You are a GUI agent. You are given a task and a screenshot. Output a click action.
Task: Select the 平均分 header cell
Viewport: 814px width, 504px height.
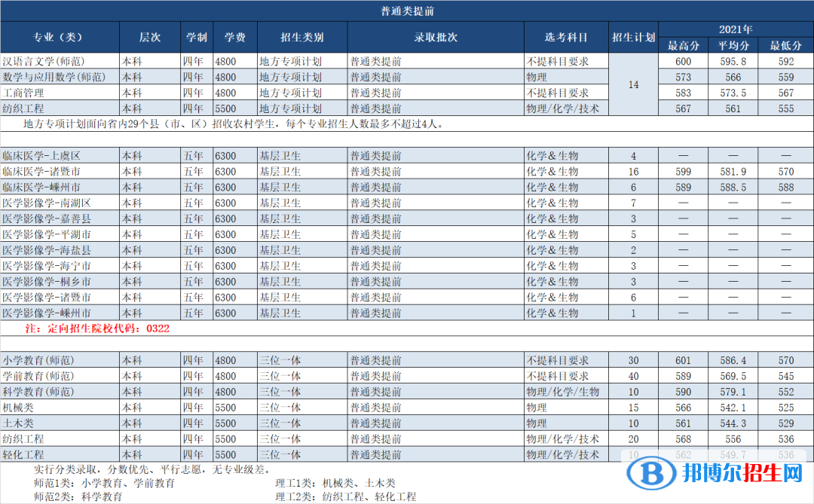click(x=733, y=46)
